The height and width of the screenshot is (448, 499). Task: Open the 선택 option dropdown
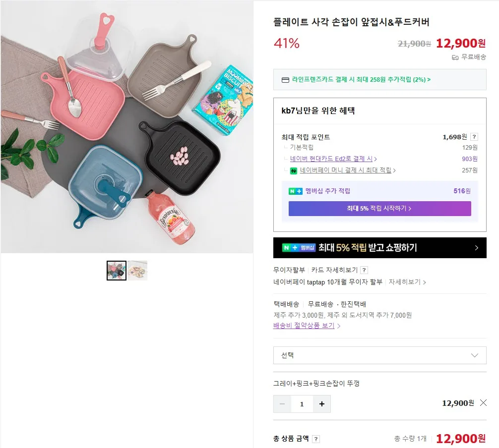point(379,355)
